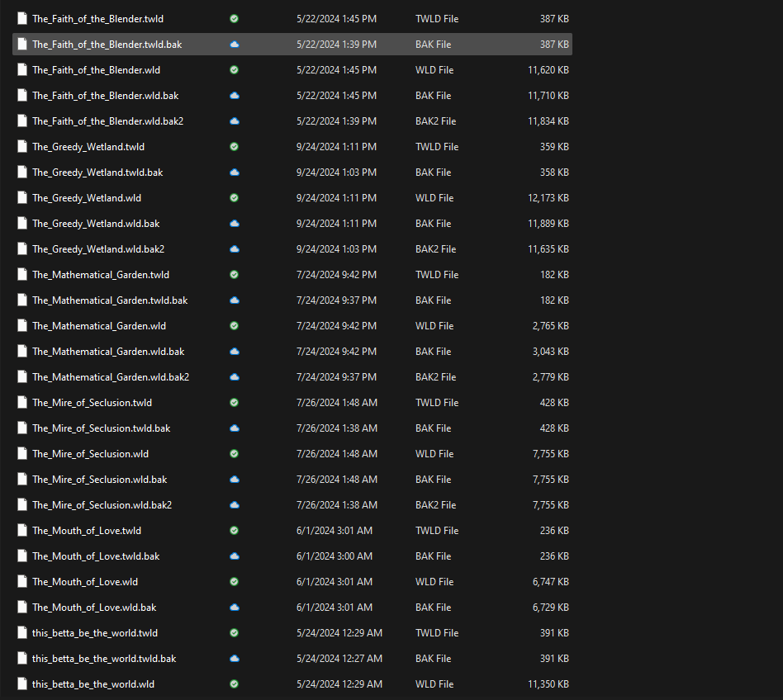Select The_Mire_of_Seclusion.twld.bak filename
The image size is (783, 700).
pos(102,428)
